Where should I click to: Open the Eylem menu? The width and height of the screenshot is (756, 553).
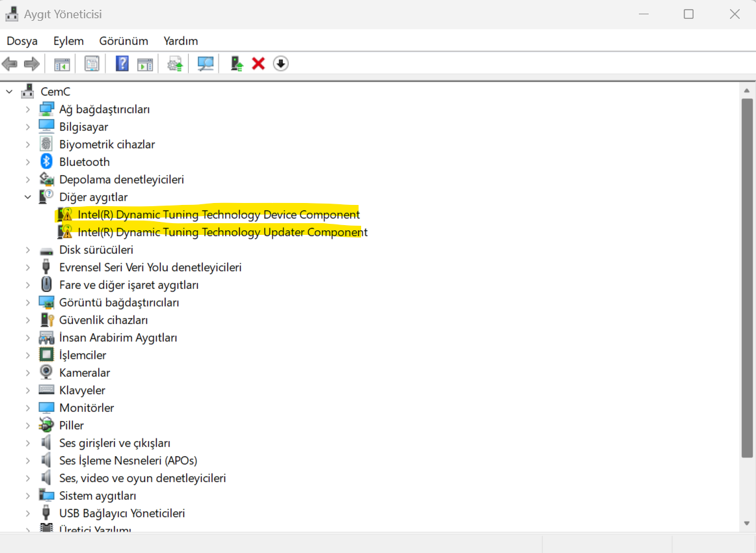(68, 41)
